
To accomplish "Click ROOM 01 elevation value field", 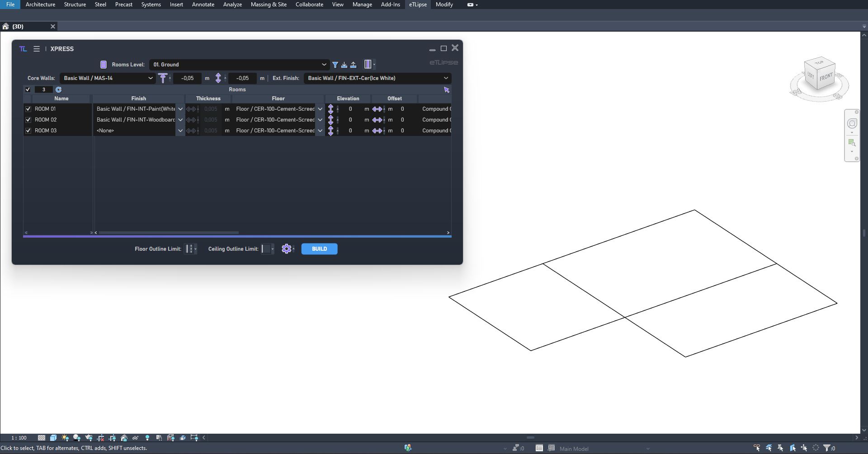I will pos(350,109).
